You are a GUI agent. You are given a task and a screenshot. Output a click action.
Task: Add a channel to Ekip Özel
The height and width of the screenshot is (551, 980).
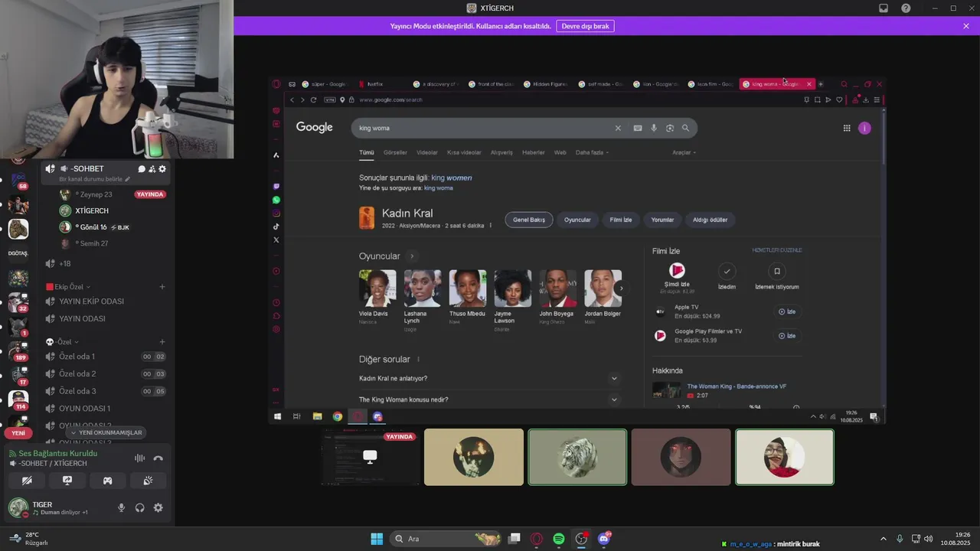(162, 287)
